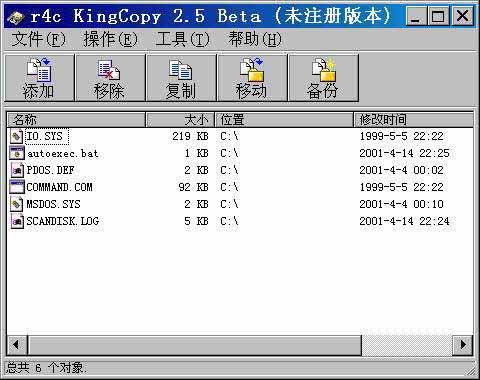480x380 pixels.
Task: Click the 2001-4-14 22:24 modified time
Action: [x=404, y=221]
